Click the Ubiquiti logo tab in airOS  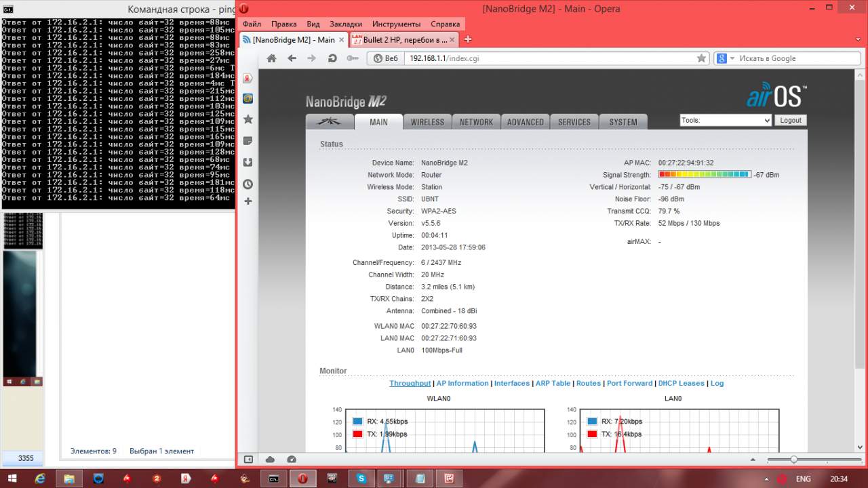330,122
